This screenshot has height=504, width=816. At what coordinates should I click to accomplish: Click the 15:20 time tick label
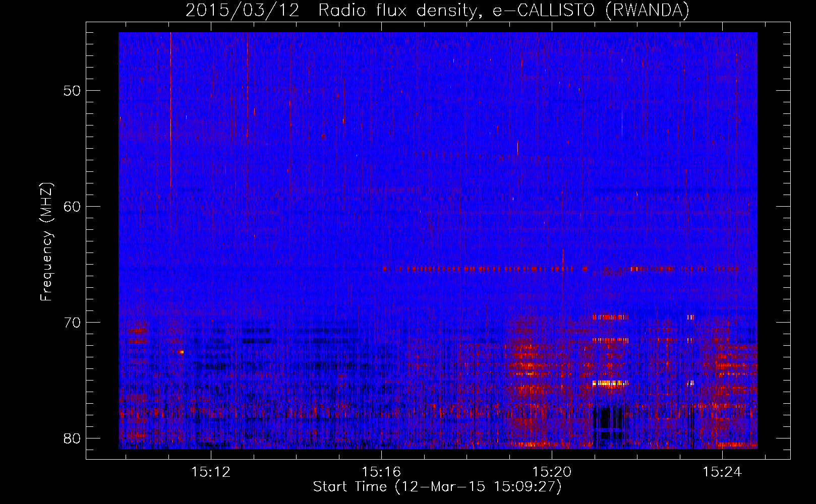(552, 472)
